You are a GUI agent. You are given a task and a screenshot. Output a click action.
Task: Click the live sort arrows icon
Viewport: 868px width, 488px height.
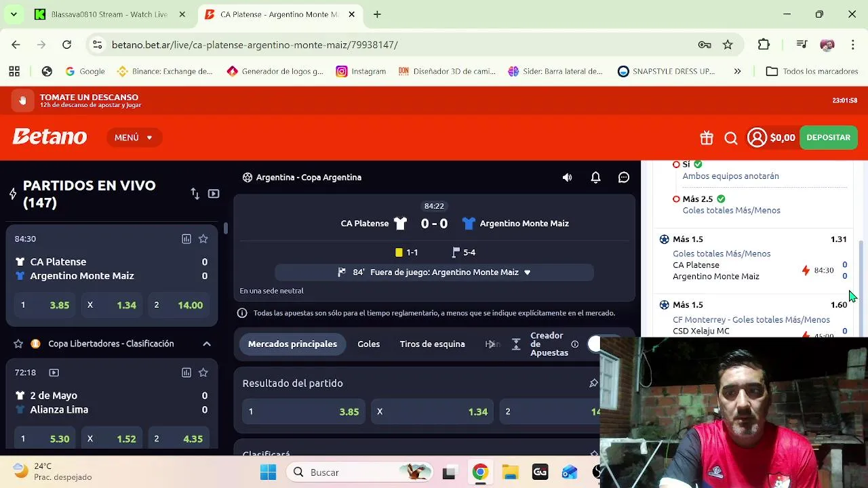195,194
